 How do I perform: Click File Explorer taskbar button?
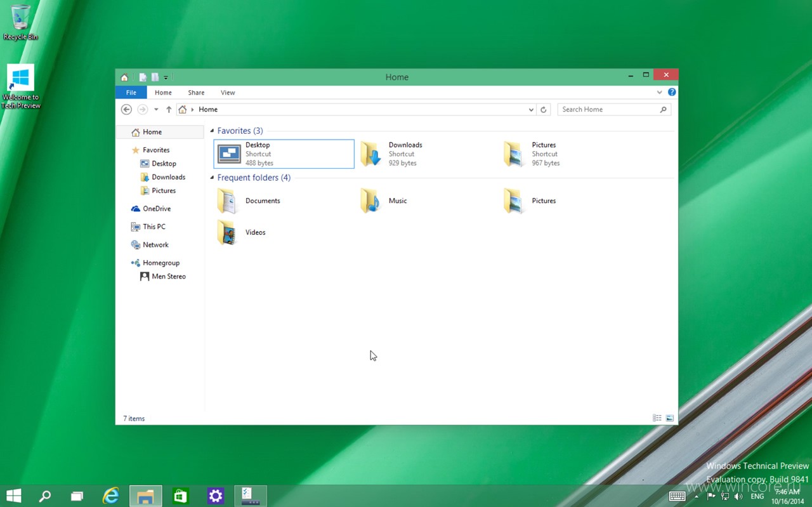click(x=146, y=496)
